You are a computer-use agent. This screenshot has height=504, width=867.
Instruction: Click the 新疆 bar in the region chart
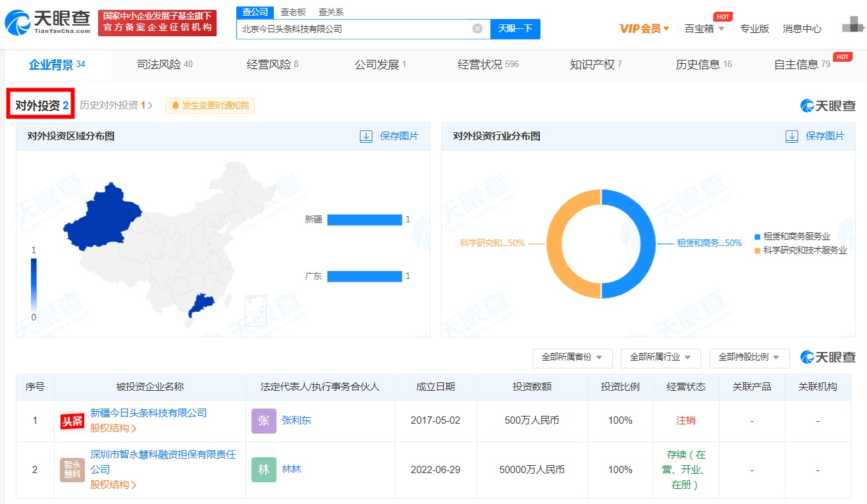[x=364, y=220]
